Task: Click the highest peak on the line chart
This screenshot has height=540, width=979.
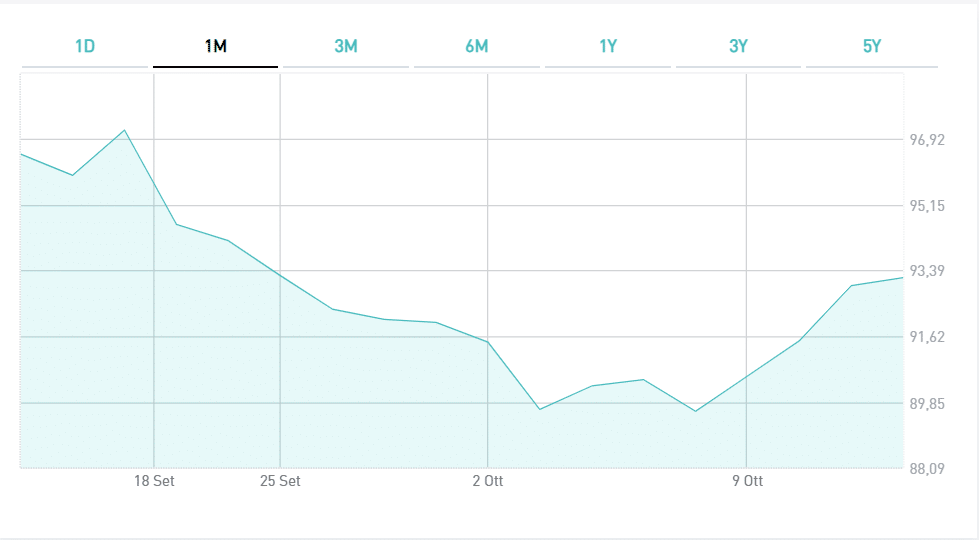Action: click(124, 130)
